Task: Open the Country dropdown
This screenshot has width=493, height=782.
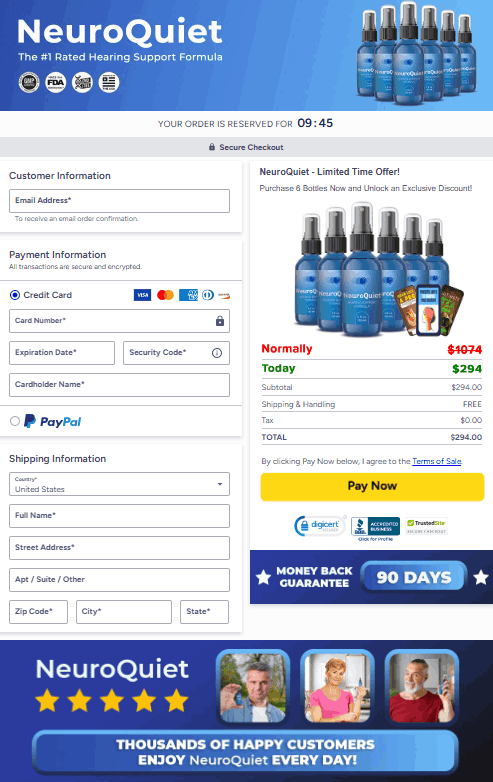Action: click(x=119, y=484)
